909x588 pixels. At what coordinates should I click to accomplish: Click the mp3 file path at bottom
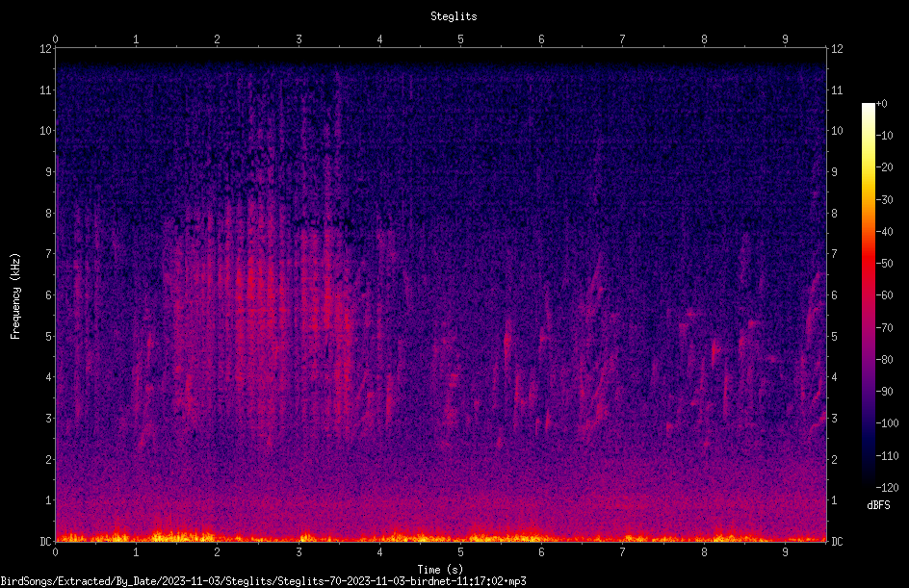pos(263,581)
